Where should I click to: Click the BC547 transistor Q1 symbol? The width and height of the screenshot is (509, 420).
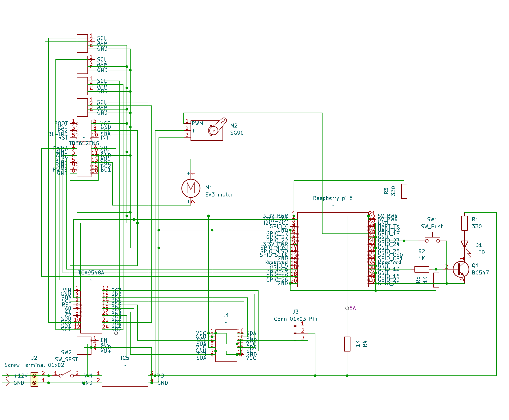coord(460,269)
